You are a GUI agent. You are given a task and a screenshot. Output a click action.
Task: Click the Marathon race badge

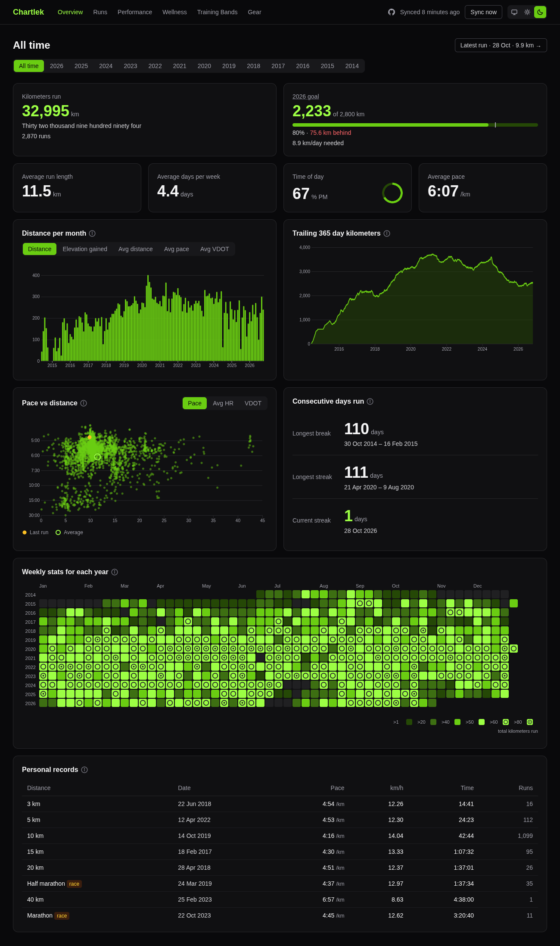click(62, 916)
